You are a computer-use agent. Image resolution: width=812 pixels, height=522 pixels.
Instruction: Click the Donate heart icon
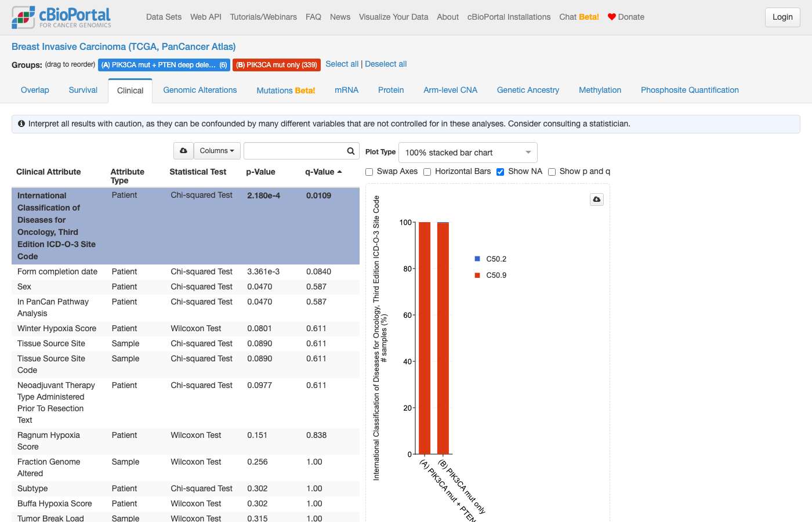(611, 17)
